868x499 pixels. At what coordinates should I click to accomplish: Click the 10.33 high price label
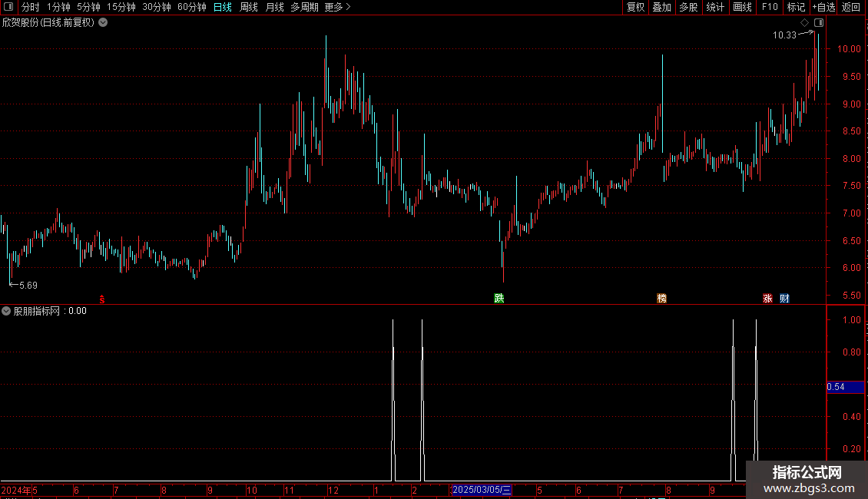tap(784, 35)
